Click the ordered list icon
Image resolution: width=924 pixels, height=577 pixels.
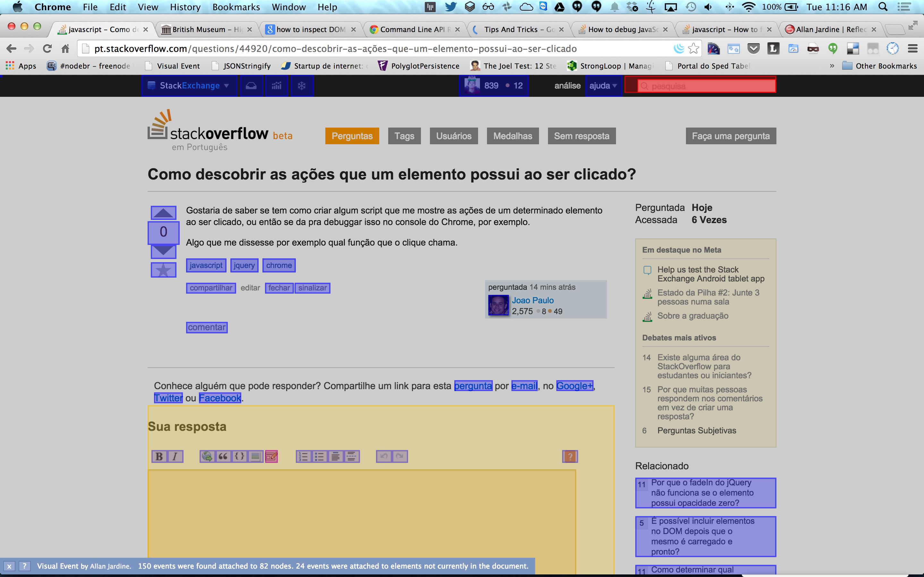(303, 456)
